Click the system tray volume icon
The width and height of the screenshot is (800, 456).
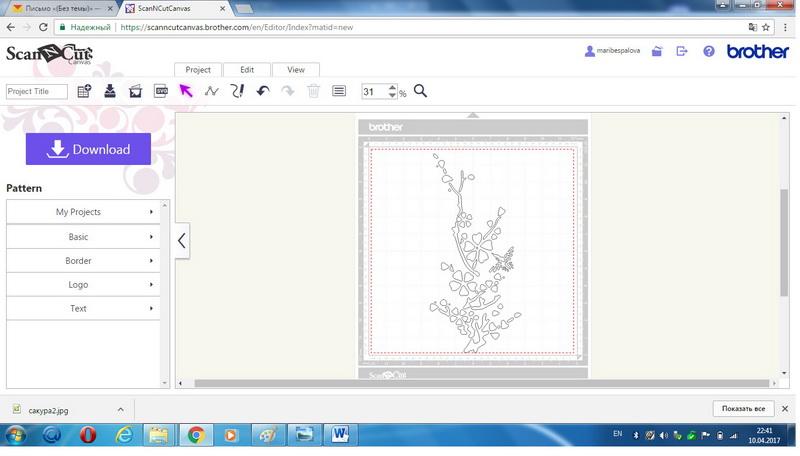point(663,435)
